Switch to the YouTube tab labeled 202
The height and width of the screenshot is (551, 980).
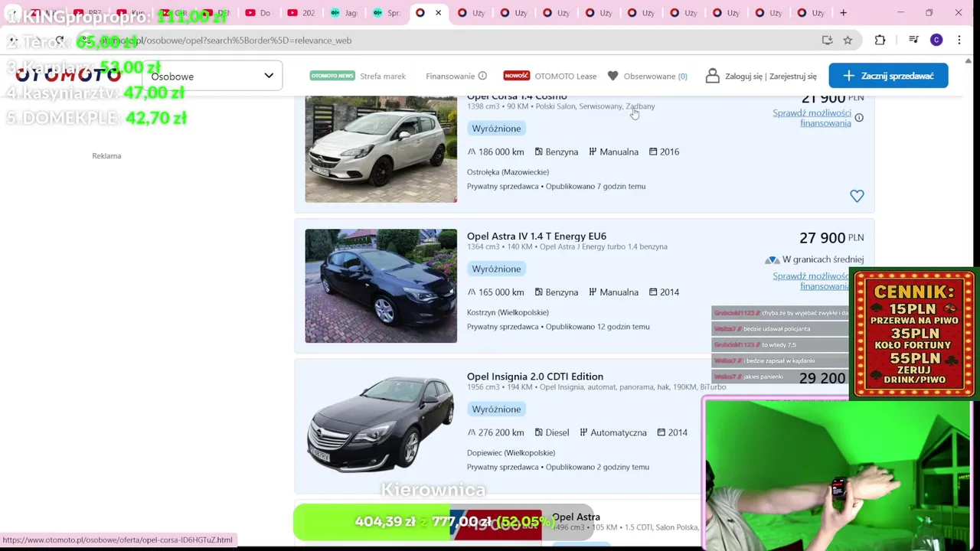pos(301,13)
